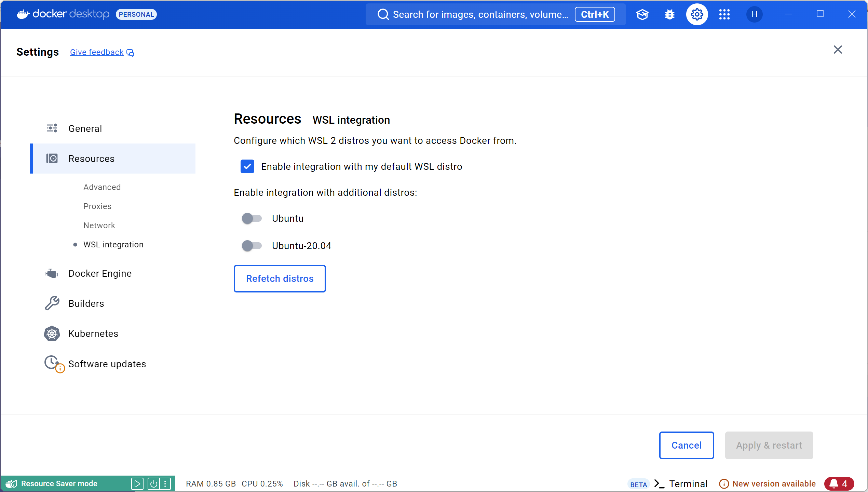Select the Advanced resources sub-item
Viewport: 868px width, 492px height.
[102, 187]
